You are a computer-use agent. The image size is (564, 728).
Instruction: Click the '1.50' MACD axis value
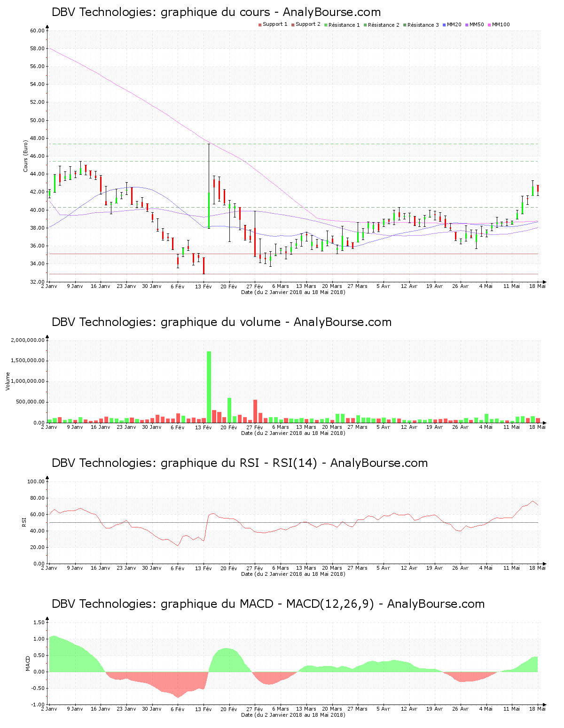(40, 622)
